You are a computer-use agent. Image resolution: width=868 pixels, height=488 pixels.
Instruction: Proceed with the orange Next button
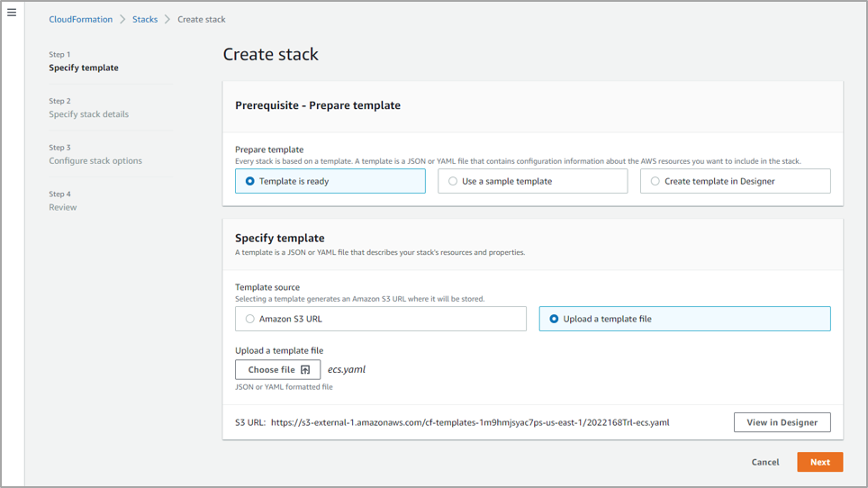(820, 462)
